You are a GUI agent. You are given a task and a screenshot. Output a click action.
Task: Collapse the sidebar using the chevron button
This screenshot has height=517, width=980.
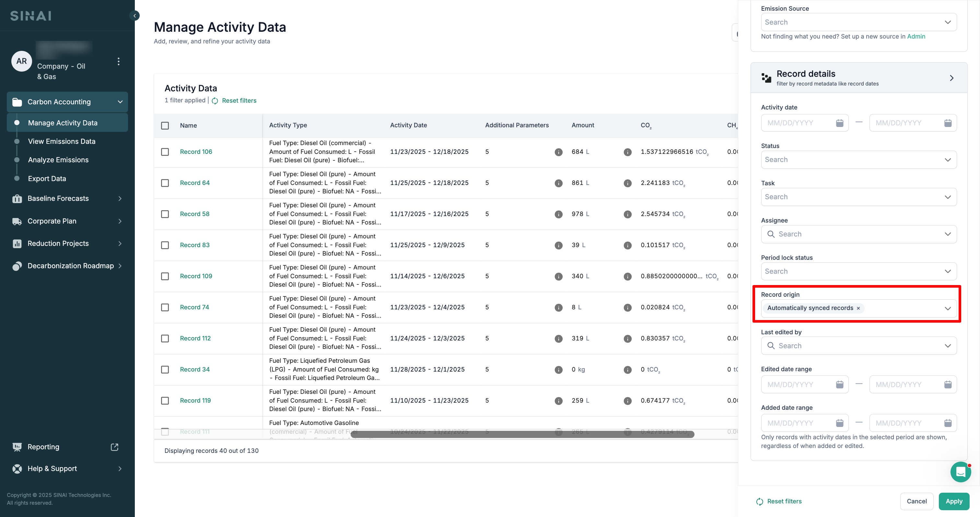point(134,16)
